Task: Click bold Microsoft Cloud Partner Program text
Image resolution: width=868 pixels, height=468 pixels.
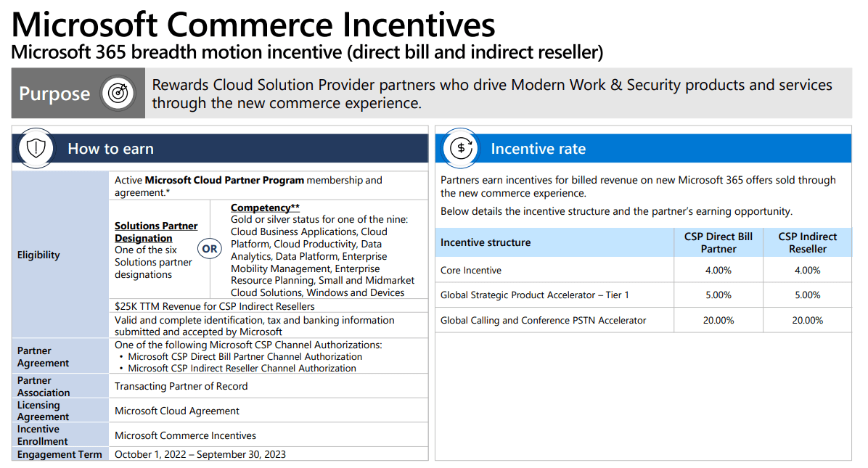Action: tap(224, 181)
